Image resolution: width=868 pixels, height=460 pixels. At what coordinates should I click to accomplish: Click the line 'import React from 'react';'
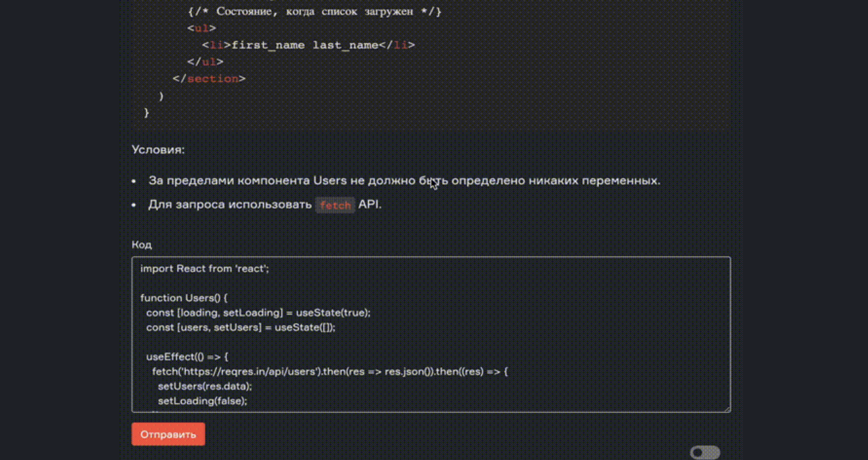[x=205, y=269]
